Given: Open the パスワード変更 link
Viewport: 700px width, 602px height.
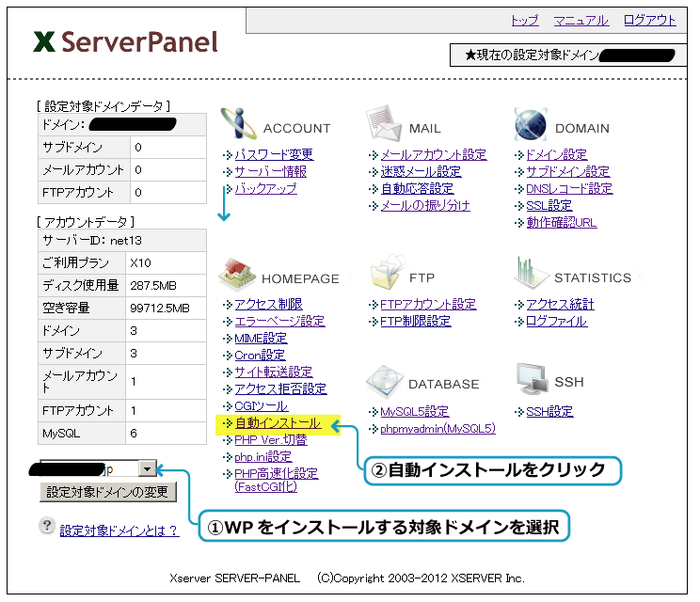Looking at the screenshot, I should pos(274,154).
